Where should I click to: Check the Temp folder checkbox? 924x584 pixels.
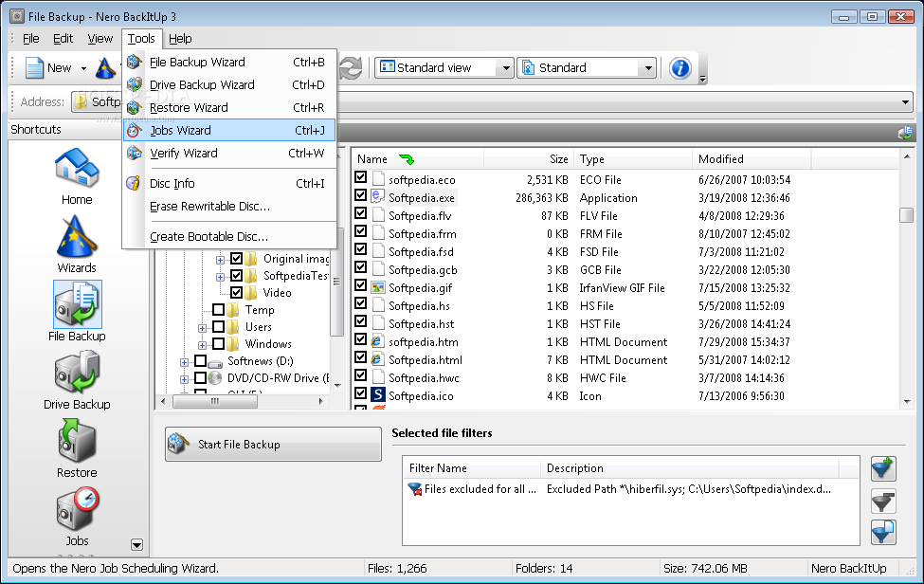point(218,309)
